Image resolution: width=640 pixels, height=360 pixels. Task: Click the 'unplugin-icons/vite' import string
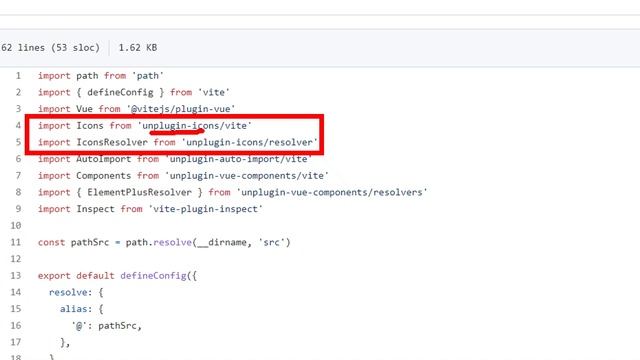pos(194,126)
